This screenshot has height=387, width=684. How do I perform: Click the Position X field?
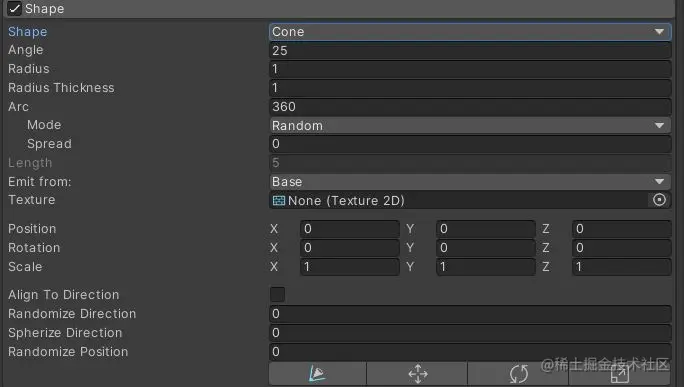pyautogui.click(x=349, y=229)
